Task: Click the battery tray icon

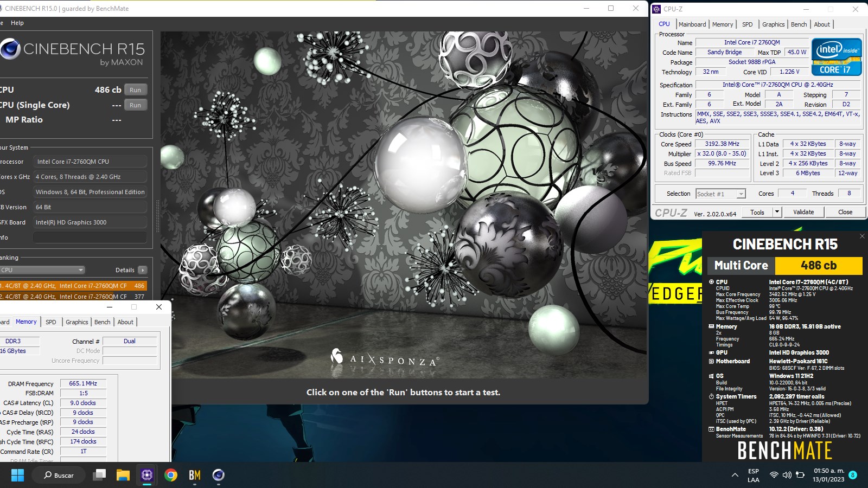Action: click(x=800, y=475)
